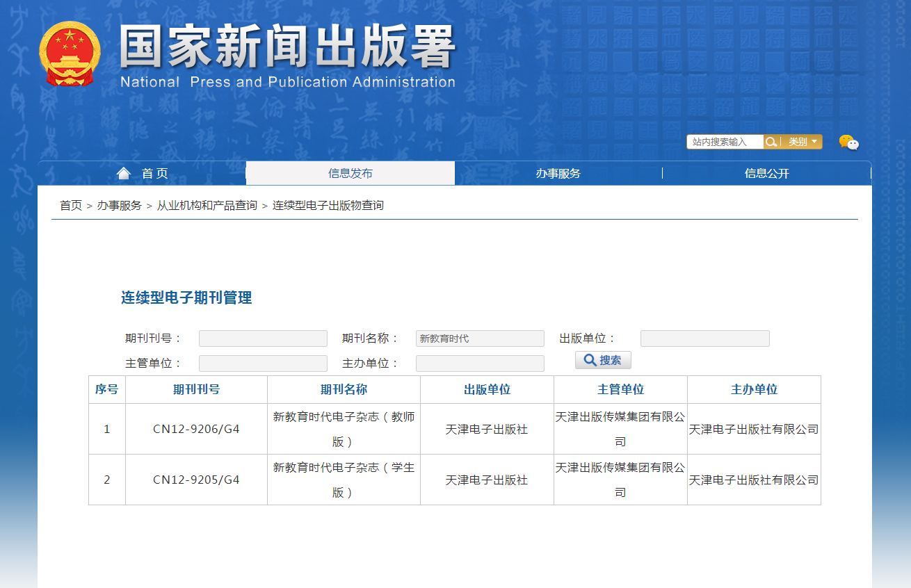Click the WeChat icon near search
911x588 pixels.
(x=848, y=142)
